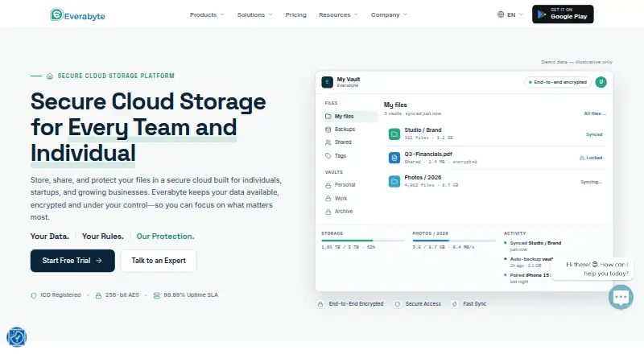Click the Q3-Financials.pdf file name
Image resolution: width=644 pixels, height=354 pixels.
pos(428,154)
